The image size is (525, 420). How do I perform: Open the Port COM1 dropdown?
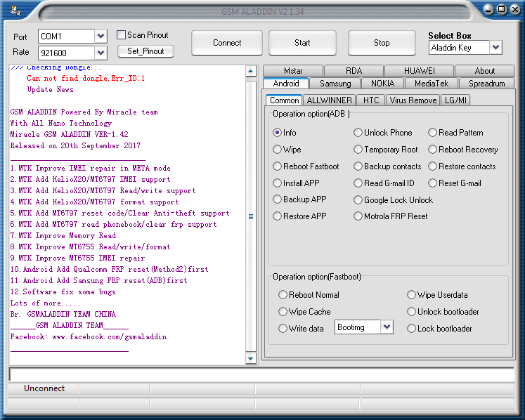(x=101, y=36)
